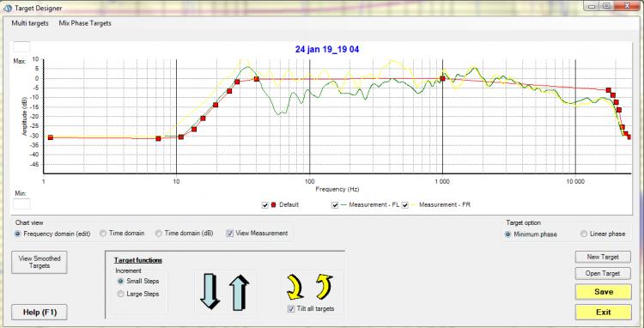This screenshot has width=644, height=328.
Task: Click the Target Designer app icon in title bar
Action: (x=8, y=8)
